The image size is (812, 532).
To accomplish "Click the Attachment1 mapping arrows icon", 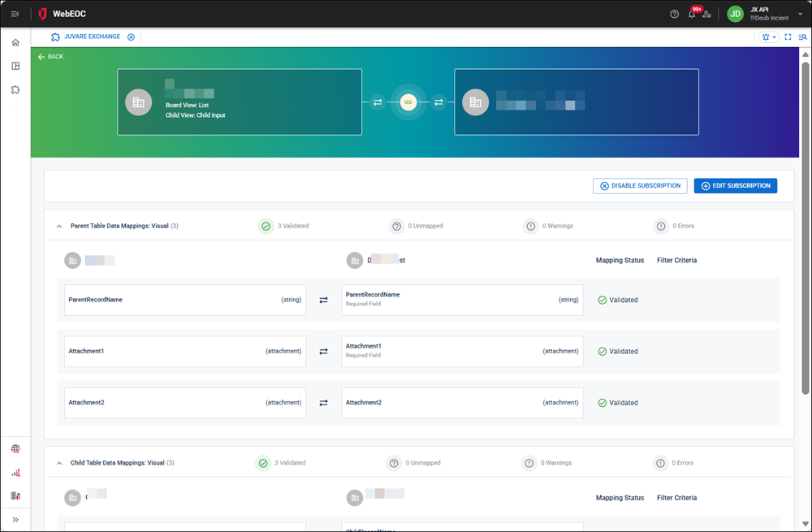I will (x=323, y=351).
